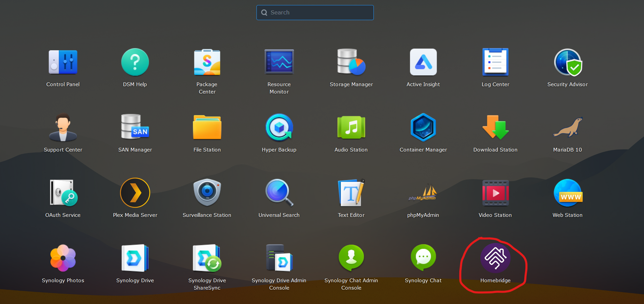The width and height of the screenshot is (644, 304).
Task: Open Web Station
Action: pos(567,193)
